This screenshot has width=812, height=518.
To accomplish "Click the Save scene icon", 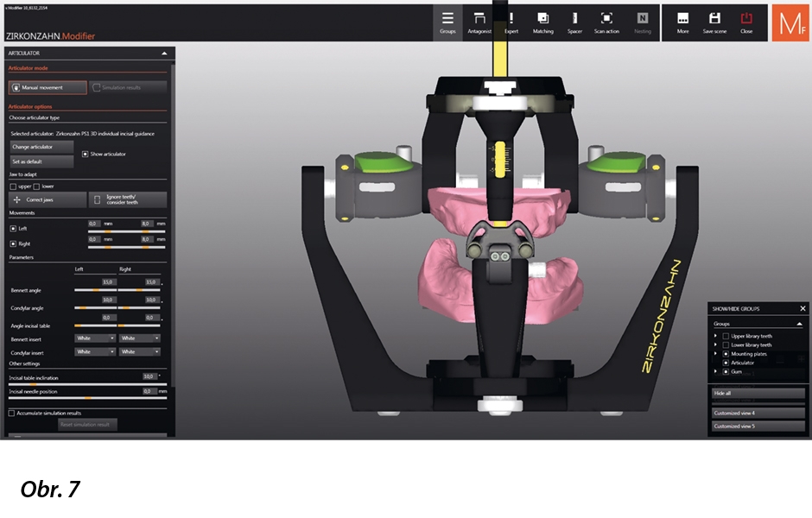I will click(x=714, y=22).
